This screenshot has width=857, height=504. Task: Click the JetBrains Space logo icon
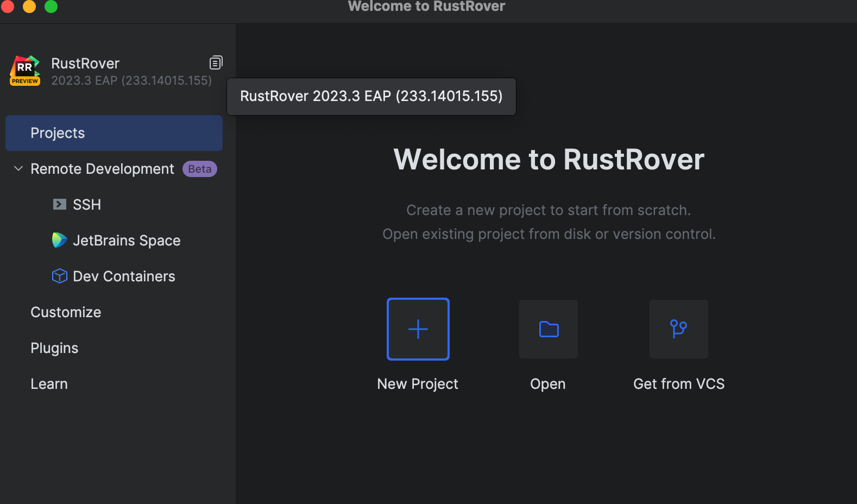click(59, 240)
